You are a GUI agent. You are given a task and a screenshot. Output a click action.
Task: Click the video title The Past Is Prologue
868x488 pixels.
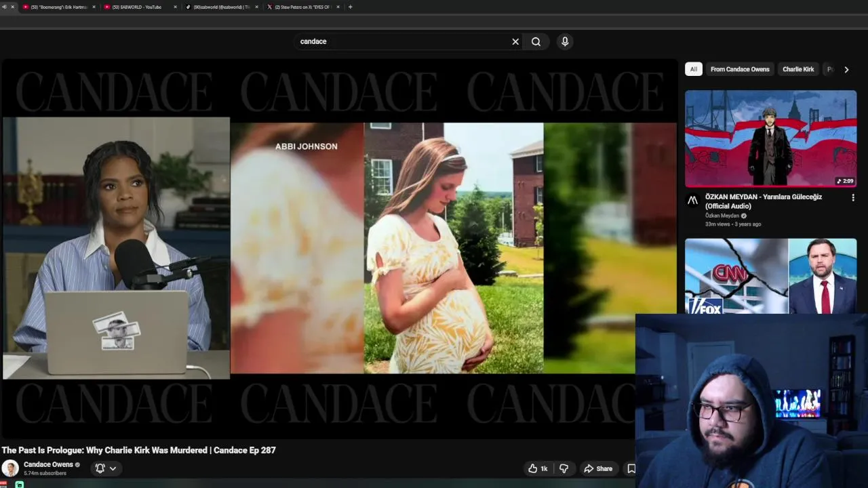pos(138,450)
